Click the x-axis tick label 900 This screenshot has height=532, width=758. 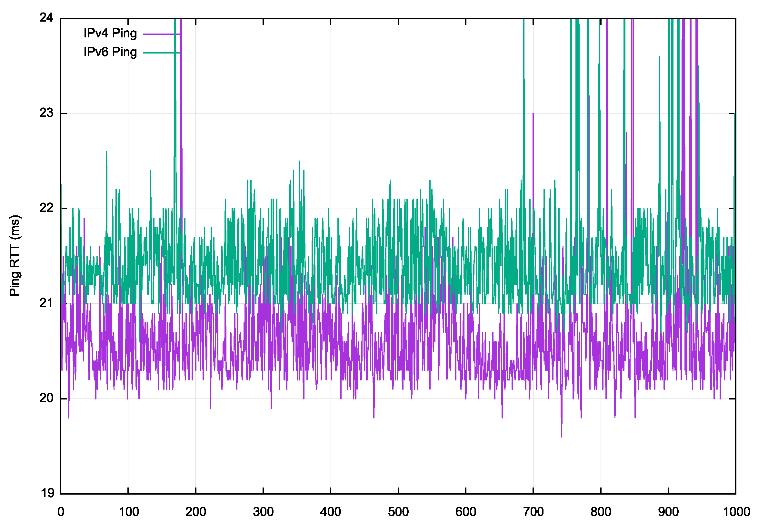[668, 512]
